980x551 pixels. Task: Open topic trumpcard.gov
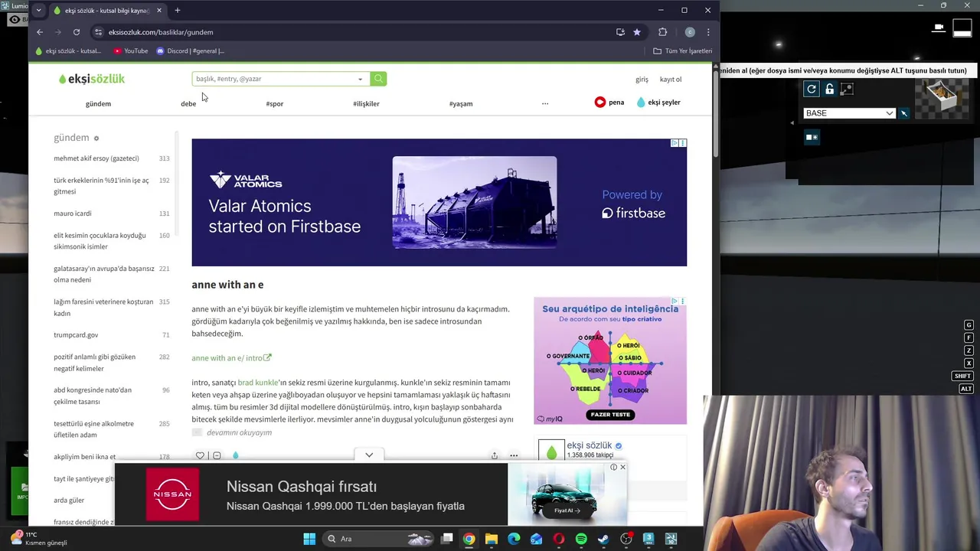76,335
